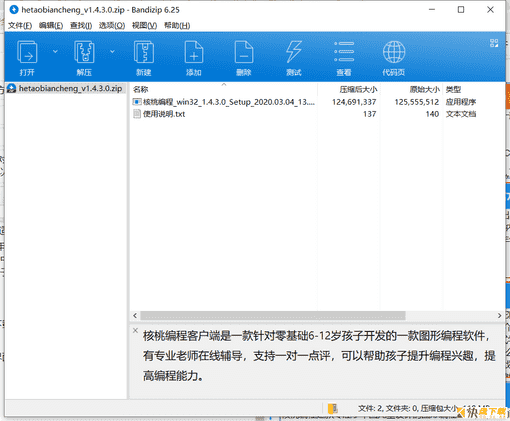Click the View (查看) list icon
510x421 pixels.
(344, 52)
